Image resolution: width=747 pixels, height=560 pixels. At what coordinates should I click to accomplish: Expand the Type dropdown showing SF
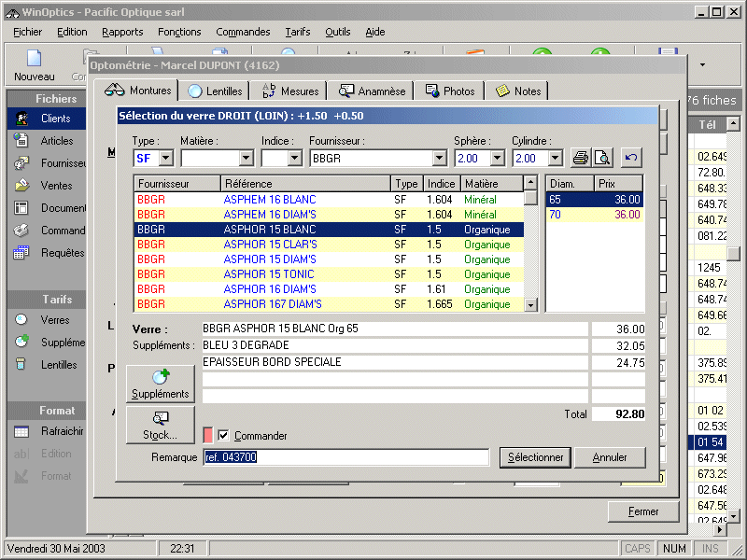pos(165,159)
